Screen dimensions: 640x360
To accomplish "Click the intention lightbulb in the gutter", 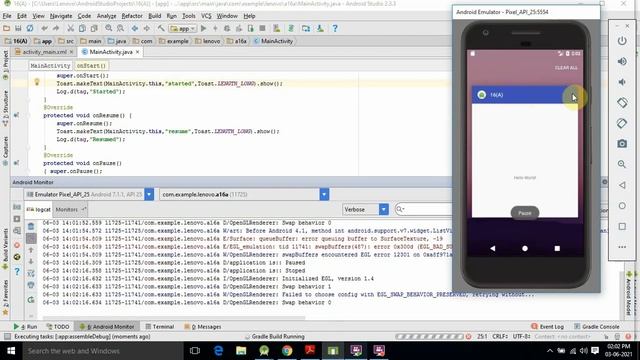I will (37, 82).
